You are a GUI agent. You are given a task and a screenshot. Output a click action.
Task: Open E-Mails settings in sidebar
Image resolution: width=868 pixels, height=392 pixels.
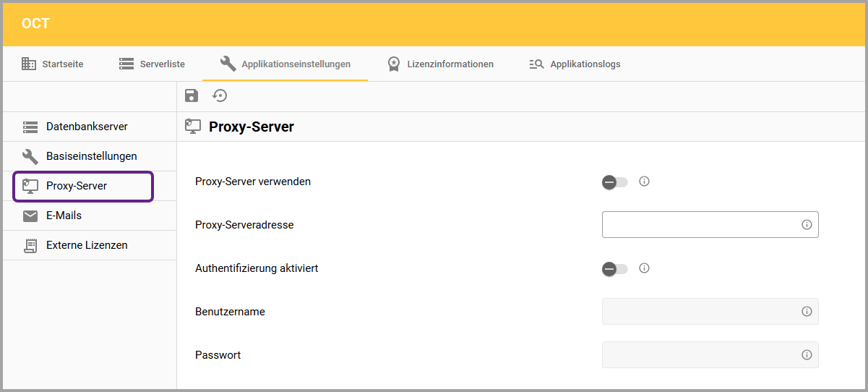click(x=64, y=216)
